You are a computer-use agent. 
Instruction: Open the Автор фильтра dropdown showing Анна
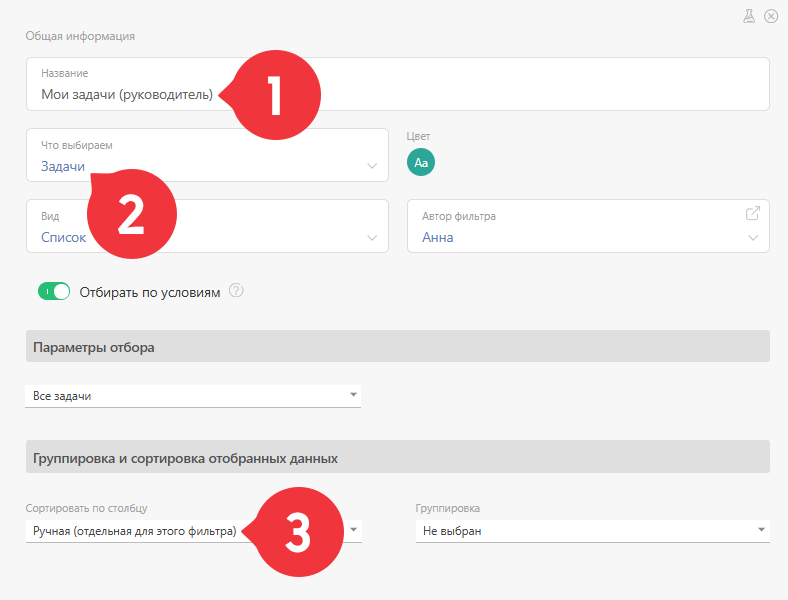[x=588, y=226]
